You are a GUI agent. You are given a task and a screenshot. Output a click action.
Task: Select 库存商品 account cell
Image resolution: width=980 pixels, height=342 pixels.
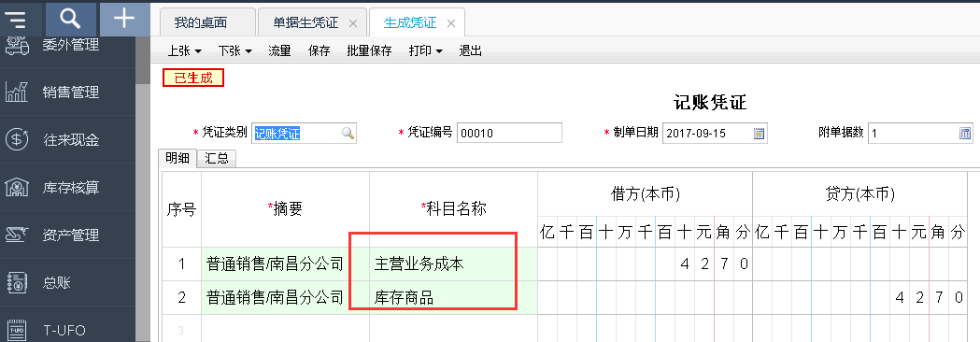tap(454, 297)
